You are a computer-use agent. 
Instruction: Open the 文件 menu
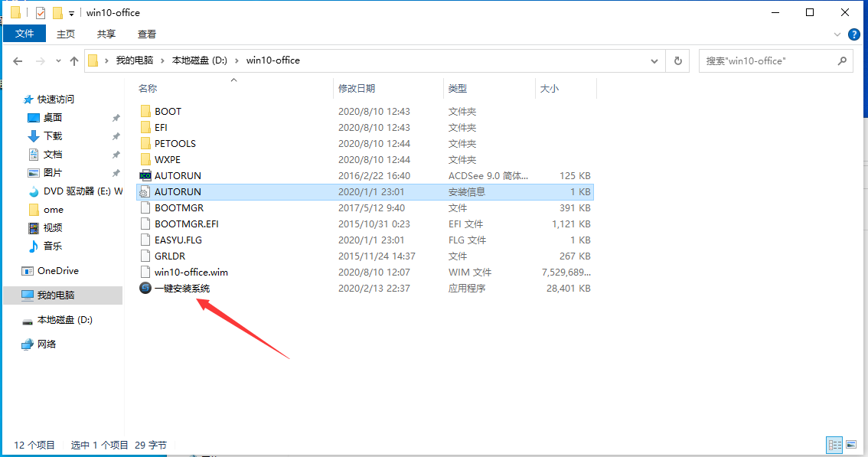[24, 34]
